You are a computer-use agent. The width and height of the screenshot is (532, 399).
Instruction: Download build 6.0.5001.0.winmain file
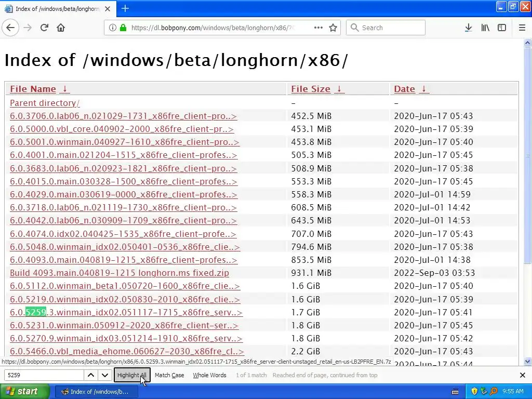click(x=125, y=142)
